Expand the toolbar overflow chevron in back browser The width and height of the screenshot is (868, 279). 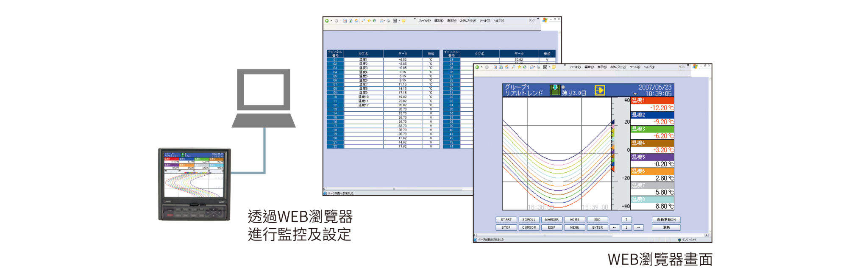(x=415, y=19)
